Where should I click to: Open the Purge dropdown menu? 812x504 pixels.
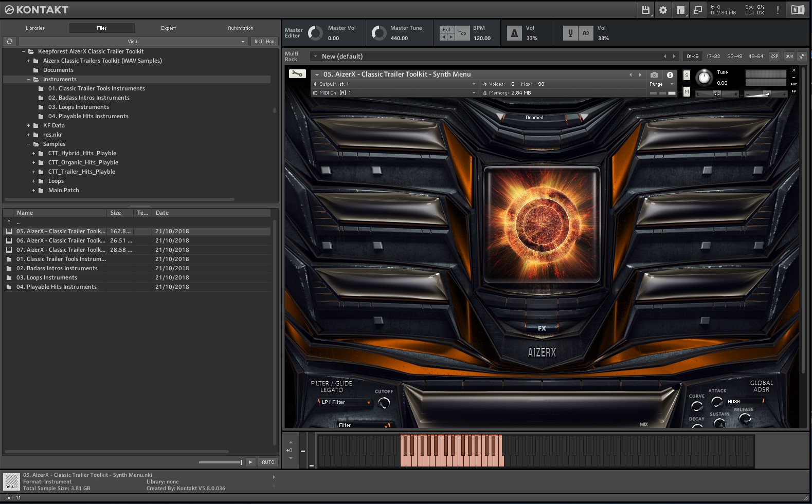coord(661,84)
